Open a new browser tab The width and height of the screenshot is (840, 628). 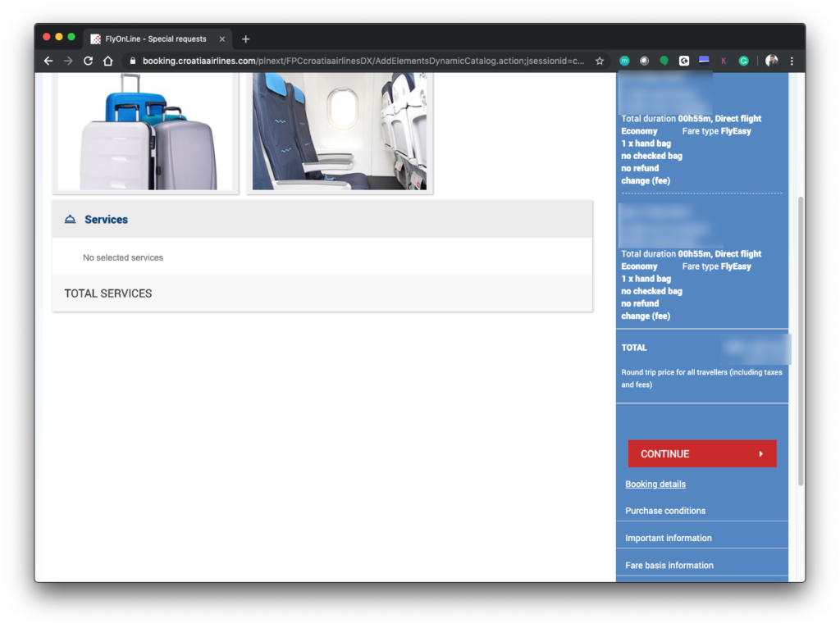coord(245,39)
